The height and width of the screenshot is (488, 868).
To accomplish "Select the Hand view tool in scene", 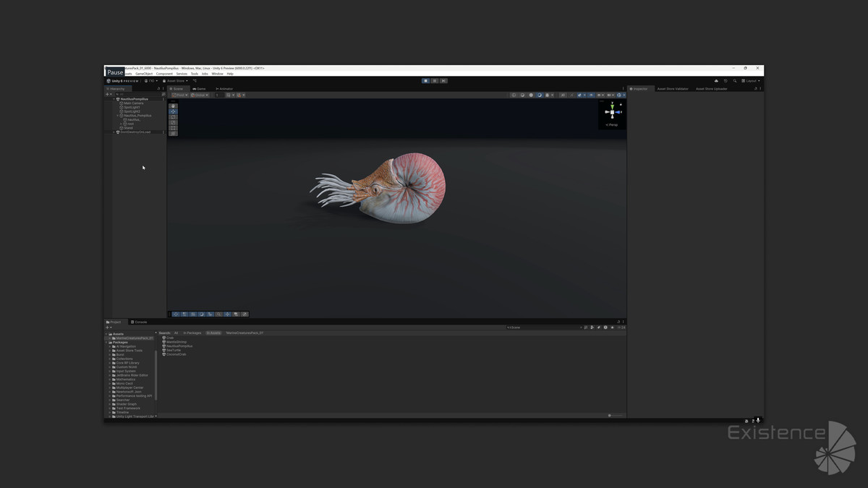I will tap(173, 106).
